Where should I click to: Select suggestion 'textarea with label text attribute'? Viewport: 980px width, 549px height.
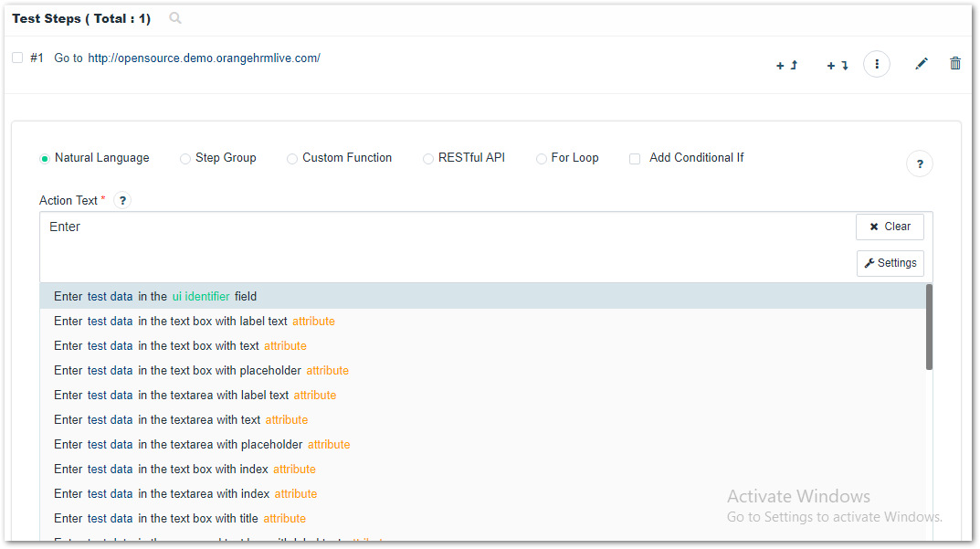[x=195, y=395]
